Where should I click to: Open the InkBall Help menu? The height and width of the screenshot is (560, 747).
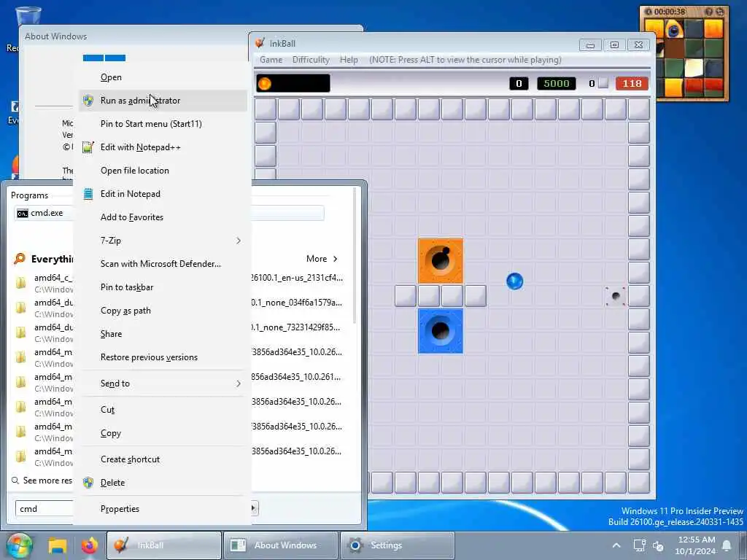(349, 60)
